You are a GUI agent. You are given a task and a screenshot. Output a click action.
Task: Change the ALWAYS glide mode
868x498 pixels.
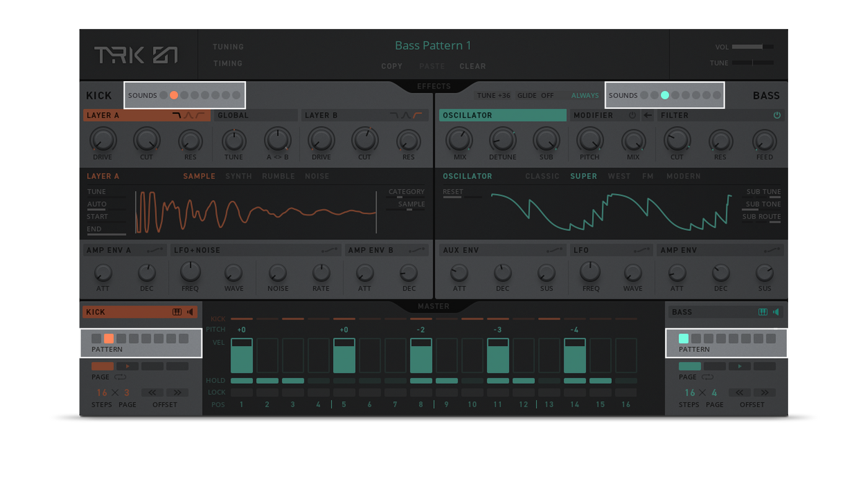click(x=585, y=95)
